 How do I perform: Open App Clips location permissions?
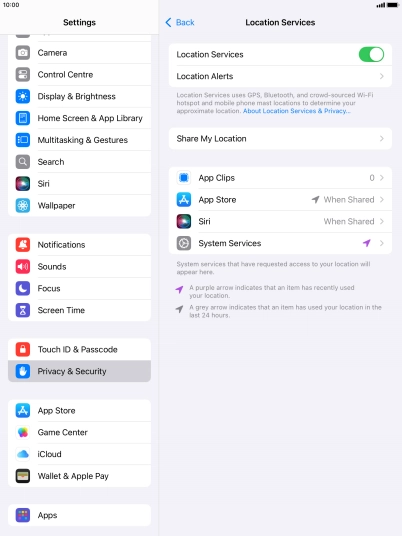pos(280,178)
